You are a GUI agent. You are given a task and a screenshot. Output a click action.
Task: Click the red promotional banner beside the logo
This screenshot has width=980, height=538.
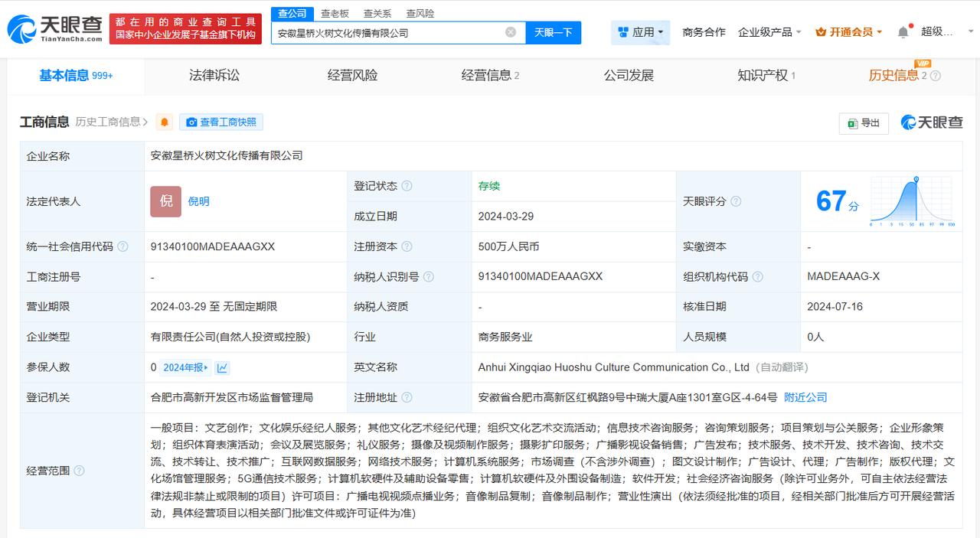(x=184, y=29)
